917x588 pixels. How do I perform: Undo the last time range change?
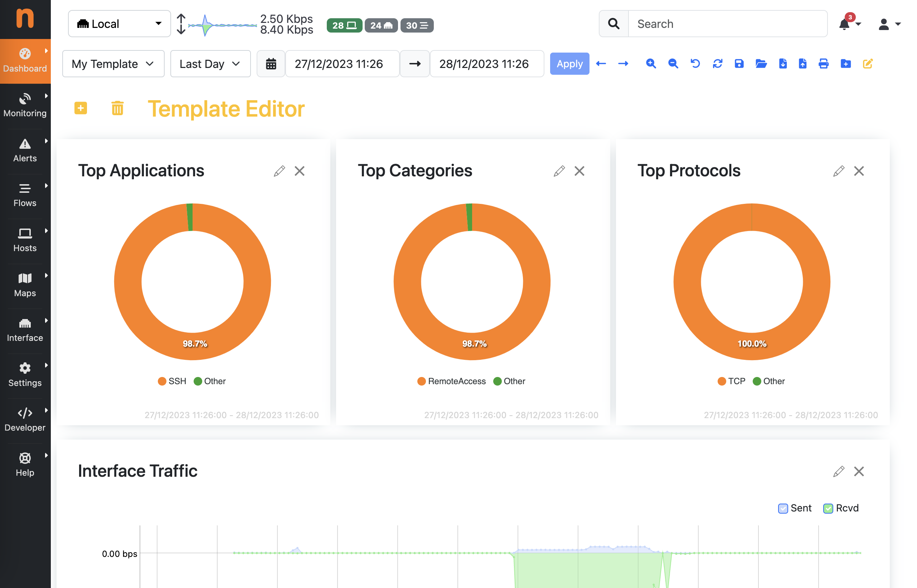point(695,64)
